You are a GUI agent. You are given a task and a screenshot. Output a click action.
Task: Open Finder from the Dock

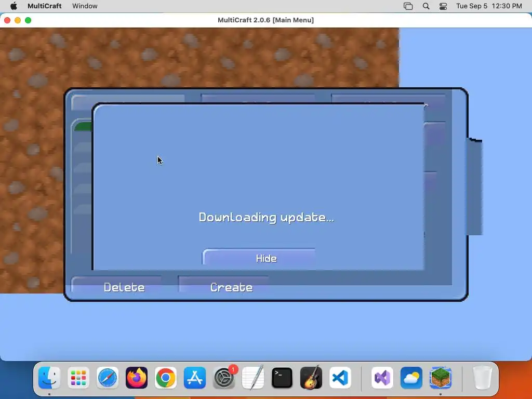pyautogui.click(x=49, y=378)
